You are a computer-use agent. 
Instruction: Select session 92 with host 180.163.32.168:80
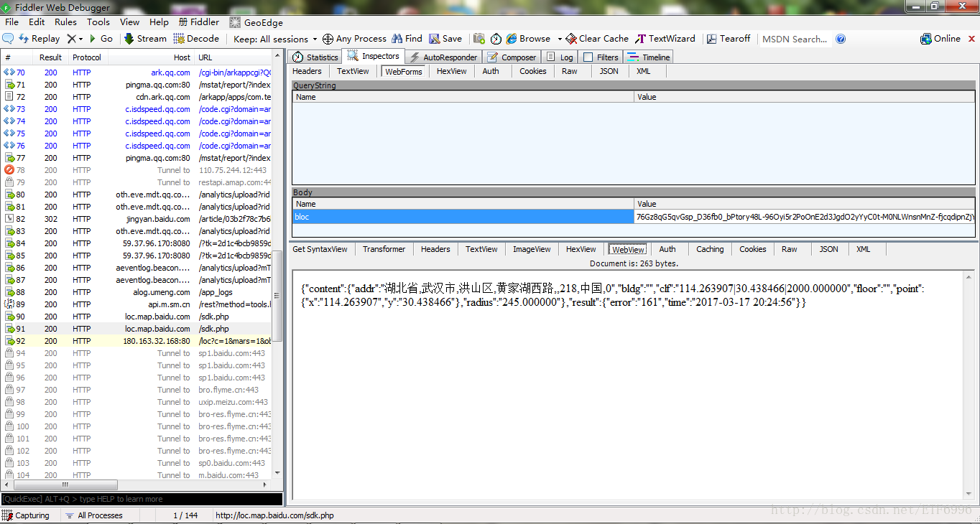(137, 341)
